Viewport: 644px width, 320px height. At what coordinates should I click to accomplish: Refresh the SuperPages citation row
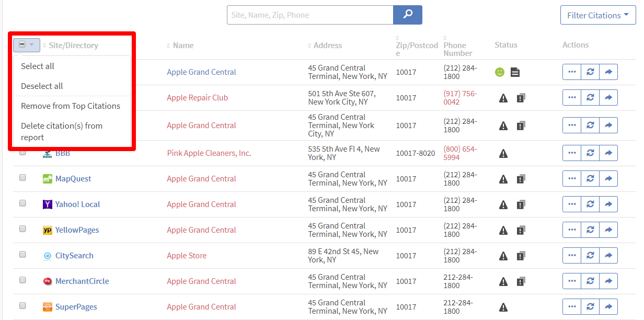tap(590, 307)
